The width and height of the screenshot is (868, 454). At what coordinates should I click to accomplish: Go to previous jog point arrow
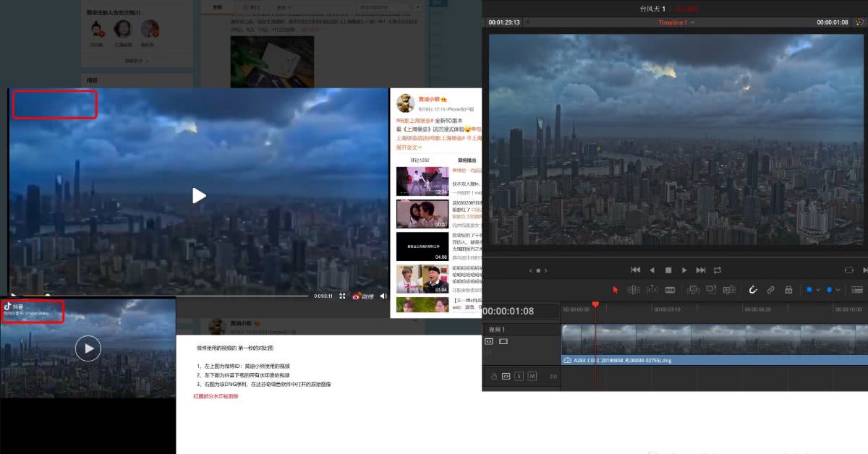(530, 270)
